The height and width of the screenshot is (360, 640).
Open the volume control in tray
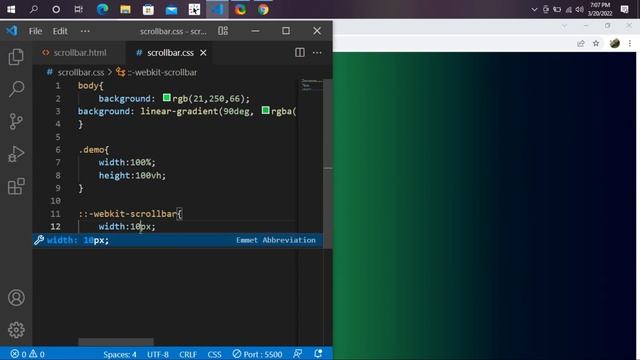(579, 9)
